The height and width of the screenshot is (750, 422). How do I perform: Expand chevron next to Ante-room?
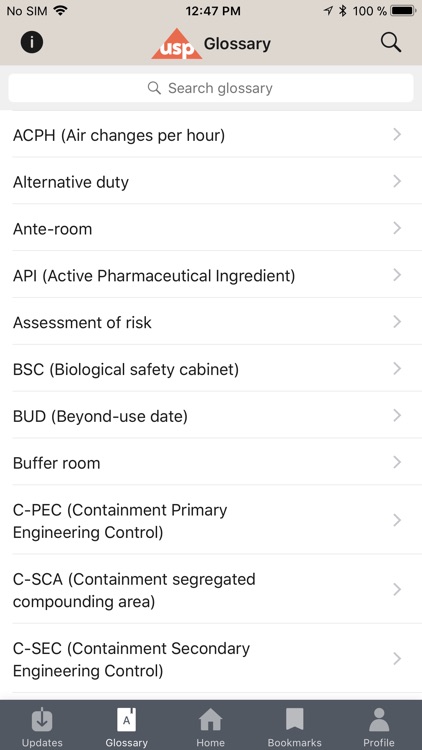click(397, 228)
